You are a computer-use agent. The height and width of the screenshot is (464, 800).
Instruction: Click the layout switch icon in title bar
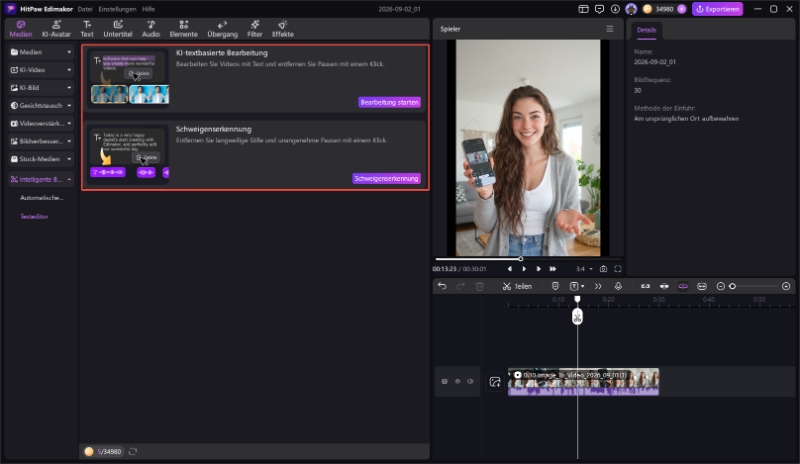pos(583,9)
